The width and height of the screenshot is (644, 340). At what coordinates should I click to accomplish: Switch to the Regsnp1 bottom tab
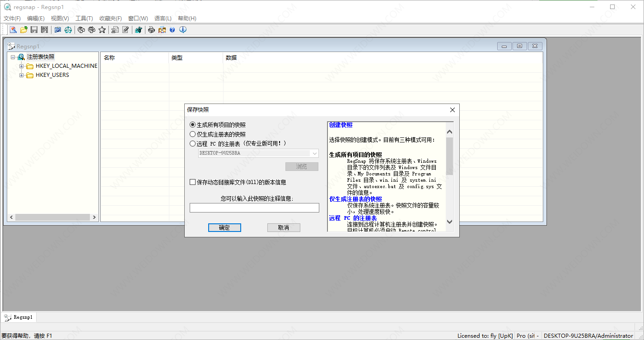click(19, 317)
